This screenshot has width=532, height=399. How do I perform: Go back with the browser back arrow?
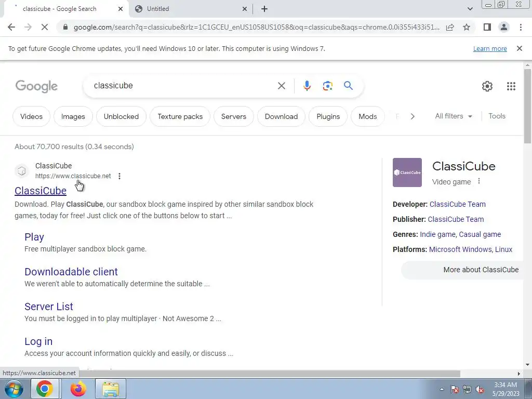point(11,27)
